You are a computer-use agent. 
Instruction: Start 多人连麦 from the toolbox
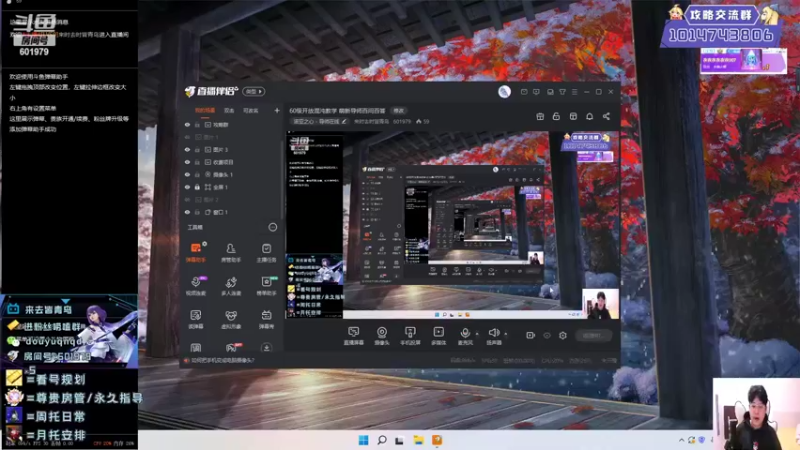[231, 286]
